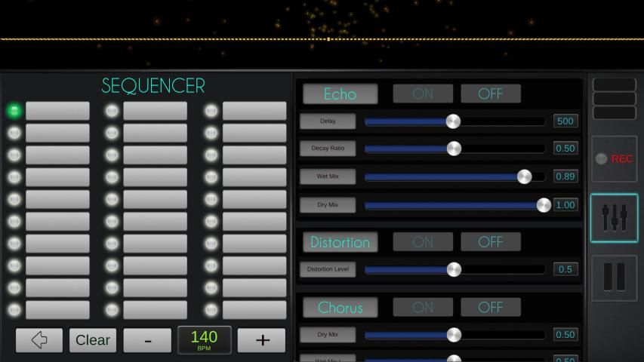Start recording with the REC button
Screen dimensions: 644x362
tap(614, 158)
